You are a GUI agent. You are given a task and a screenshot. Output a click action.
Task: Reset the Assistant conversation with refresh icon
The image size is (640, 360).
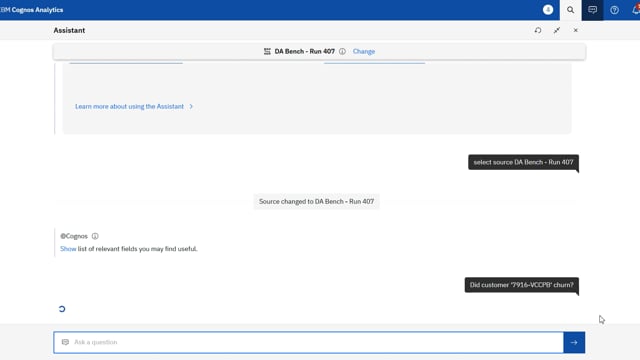(x=538, y=30)
